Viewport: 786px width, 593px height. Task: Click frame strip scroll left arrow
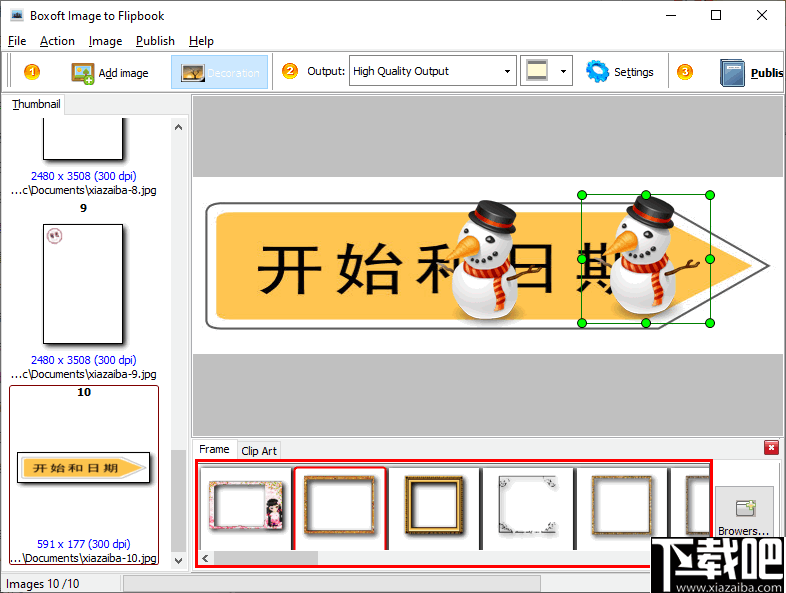coord(206,558)
